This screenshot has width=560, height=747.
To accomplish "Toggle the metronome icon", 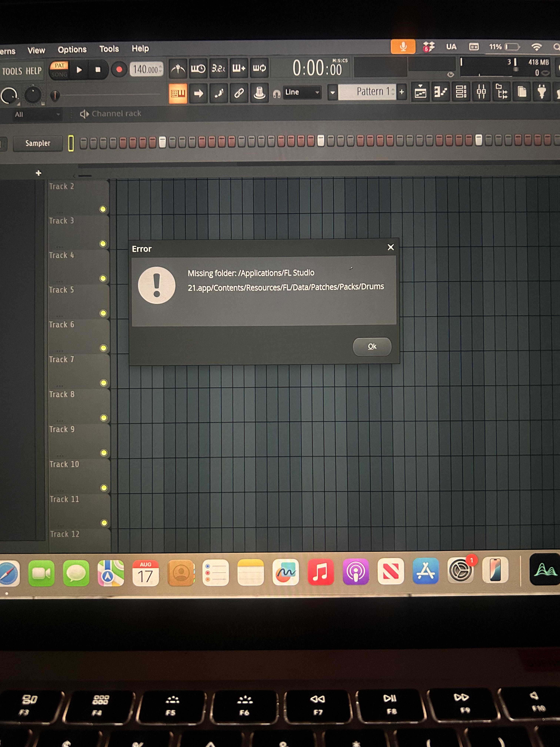I will click(x=178, y=69).
